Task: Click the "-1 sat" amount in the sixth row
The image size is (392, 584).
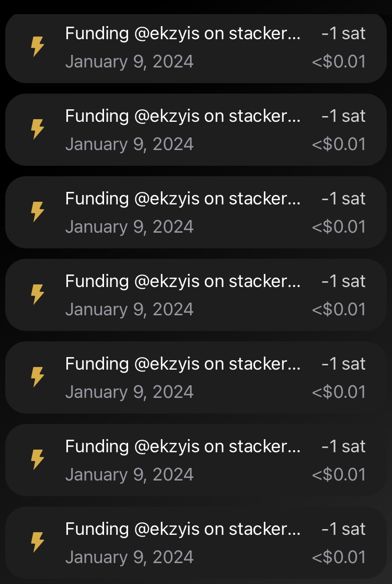Action: [x=343, y=446]
